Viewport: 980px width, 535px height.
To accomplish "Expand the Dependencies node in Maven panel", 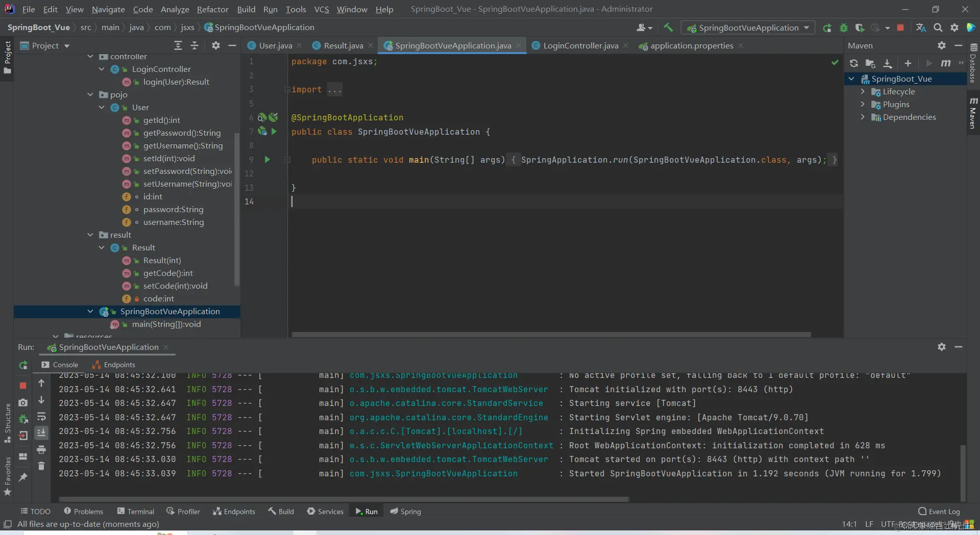I will (863, 117).
